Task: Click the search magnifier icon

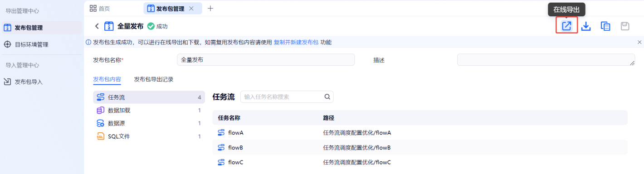Action: [x=327, y=97]
